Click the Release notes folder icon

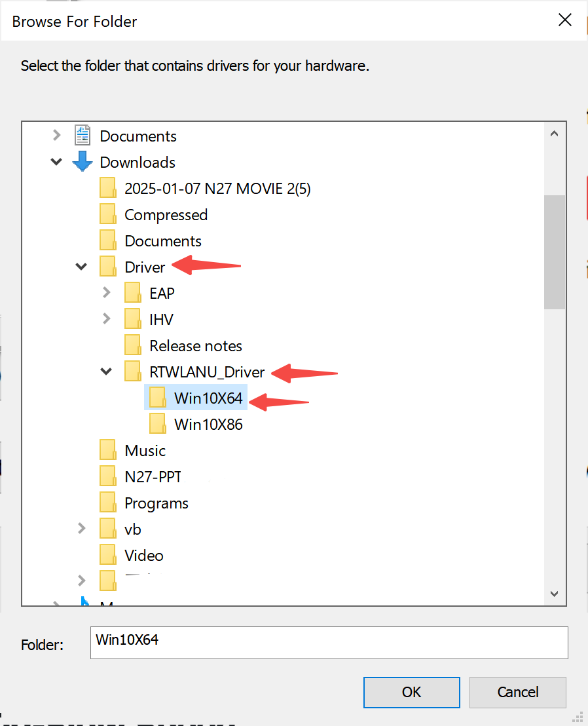(133, 345)
